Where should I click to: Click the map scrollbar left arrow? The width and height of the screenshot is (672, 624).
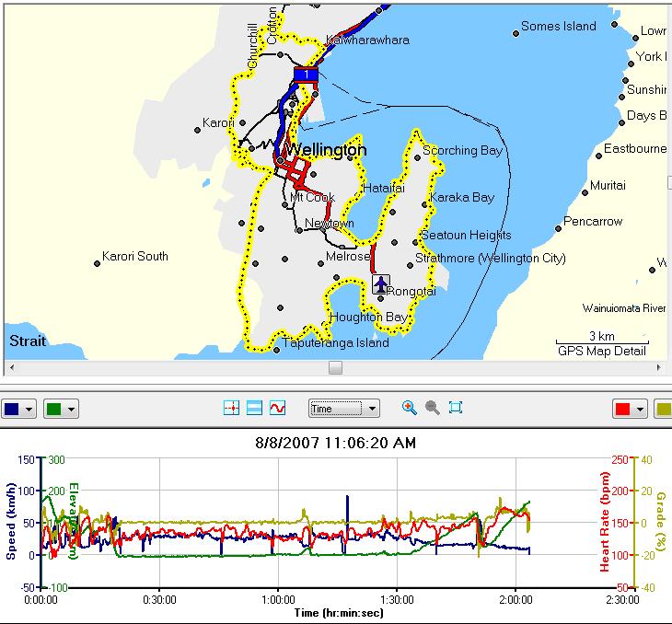tap(12, 367)
